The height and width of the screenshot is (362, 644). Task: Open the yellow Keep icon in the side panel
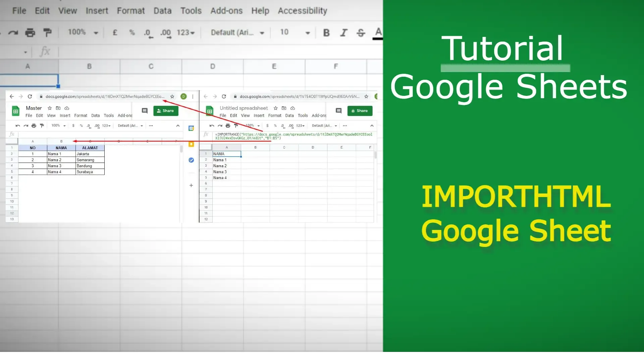[191, 144]
